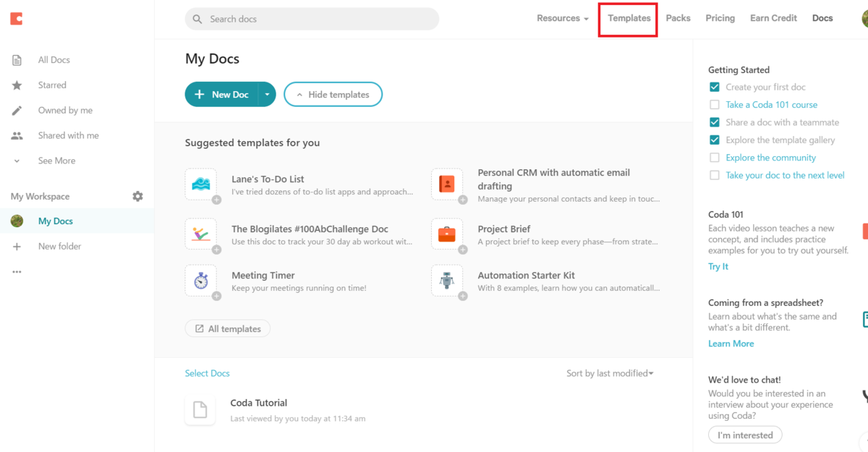This screenshot has width=868, height=452.
Task: Click the New folder plus icon
Action: (x=17, y=247)
